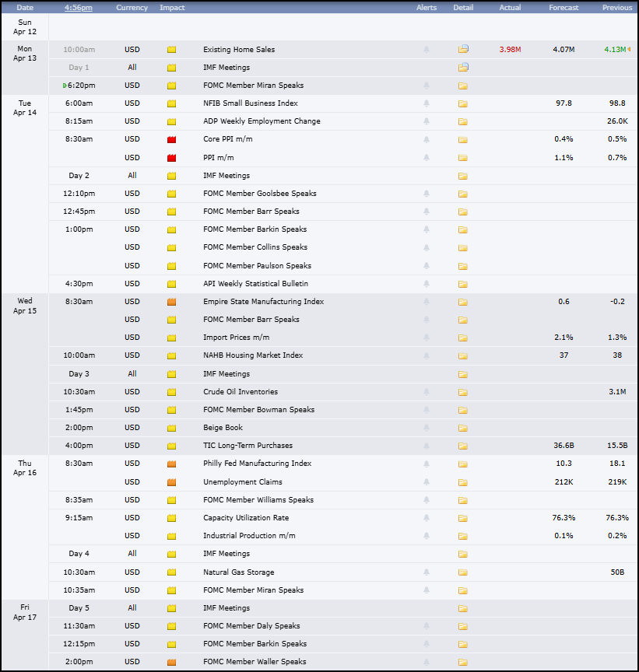Click the NAHB Housing Market Index event
Image resolution: width=639 pixels, height=672 pixels.
[251, 355]
